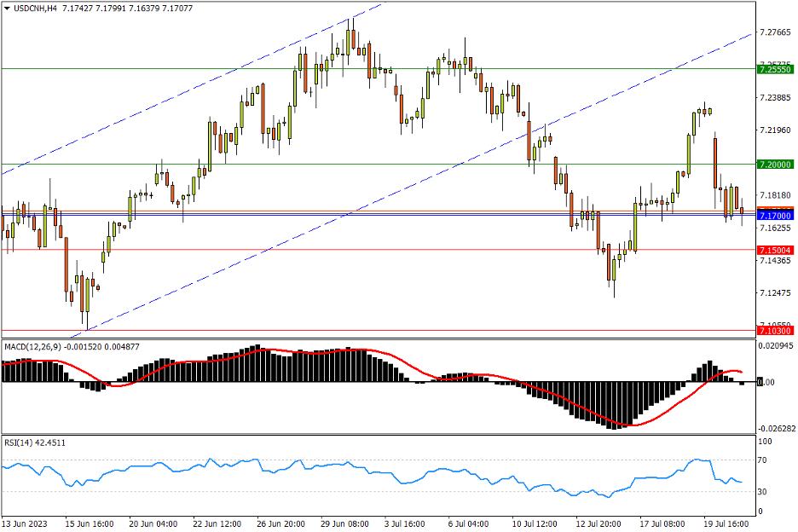Click the triangle arrow beside USDCNH,H4
798x532 pixels.
coord(8,9)
